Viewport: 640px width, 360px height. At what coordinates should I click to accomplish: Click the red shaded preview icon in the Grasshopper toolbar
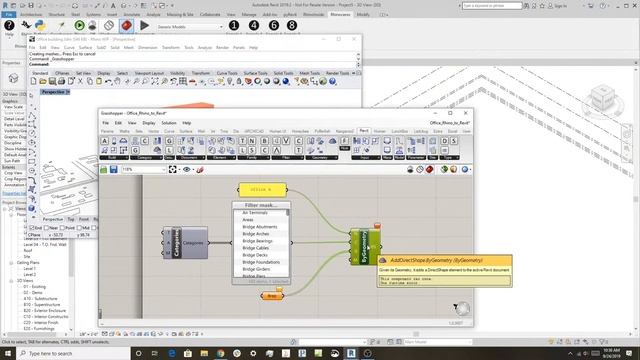tap(429, 169)
